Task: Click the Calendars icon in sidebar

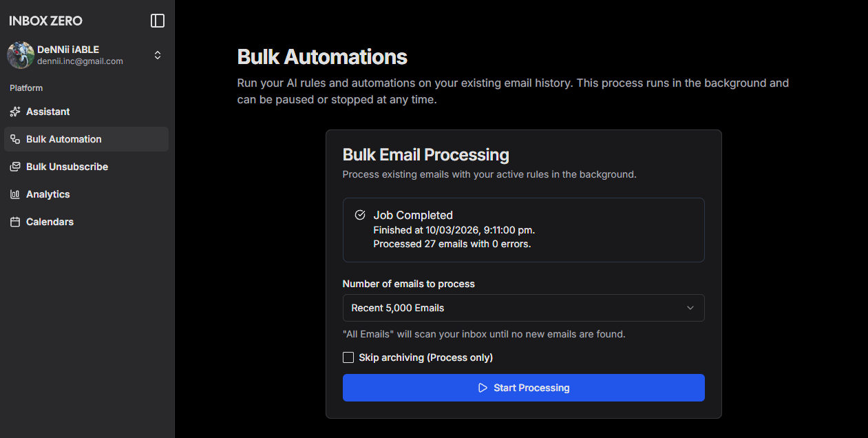Action: 15,222
